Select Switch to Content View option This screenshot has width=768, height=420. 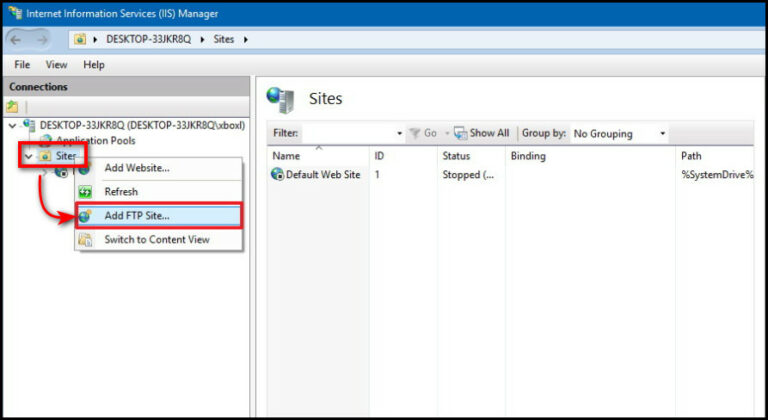[157, 239]
